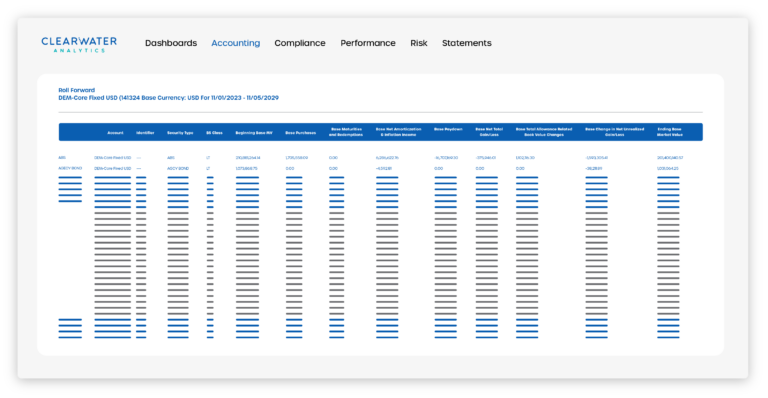Click Ending Base Market Value in AGCY BOND row

pos(668,168)
